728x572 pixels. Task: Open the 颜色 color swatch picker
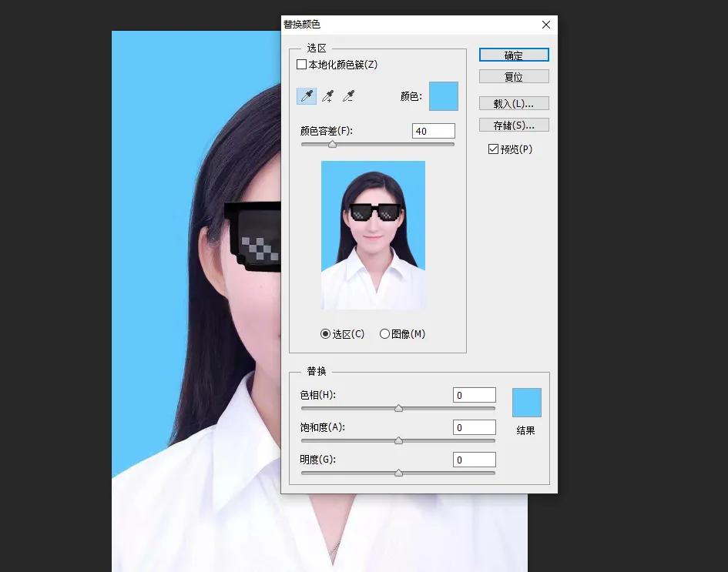click(444, 95)
